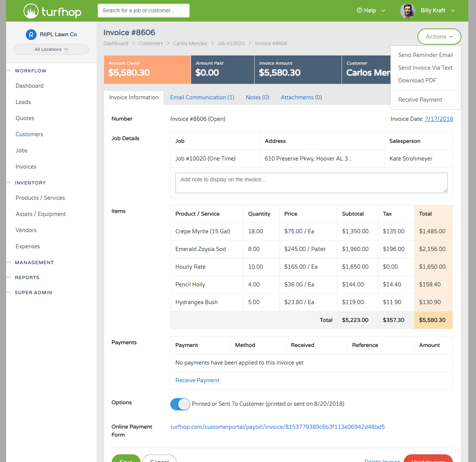Open the Attachments tab
The height and width of the screenshot is (462, 476).
pyautogui.click(x=301, y=97)
